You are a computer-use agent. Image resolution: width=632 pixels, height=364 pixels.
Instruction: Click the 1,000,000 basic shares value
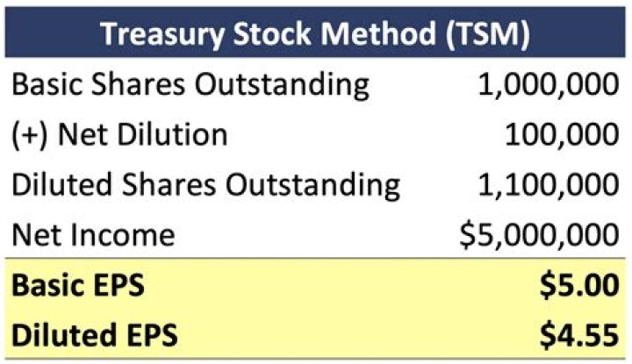click(x=549, y=85)
